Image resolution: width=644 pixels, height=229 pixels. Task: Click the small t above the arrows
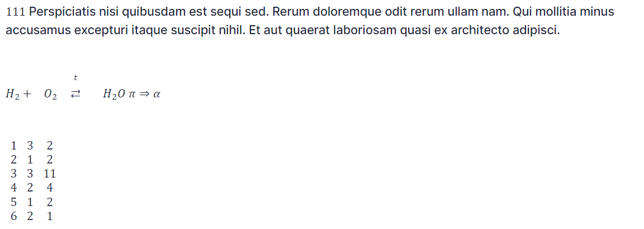click(75, 77)
